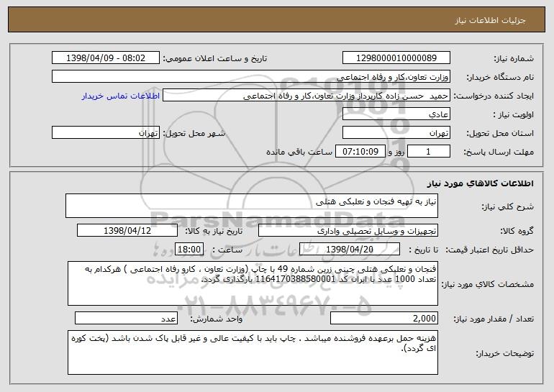Click the label شماره نیاز:
Viewport: 554px width, 392px height.
coord(514,58)
